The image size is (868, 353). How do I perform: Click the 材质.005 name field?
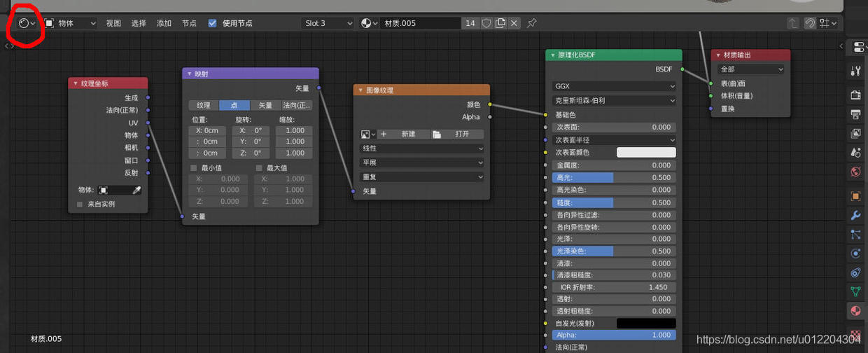[421, 23]
